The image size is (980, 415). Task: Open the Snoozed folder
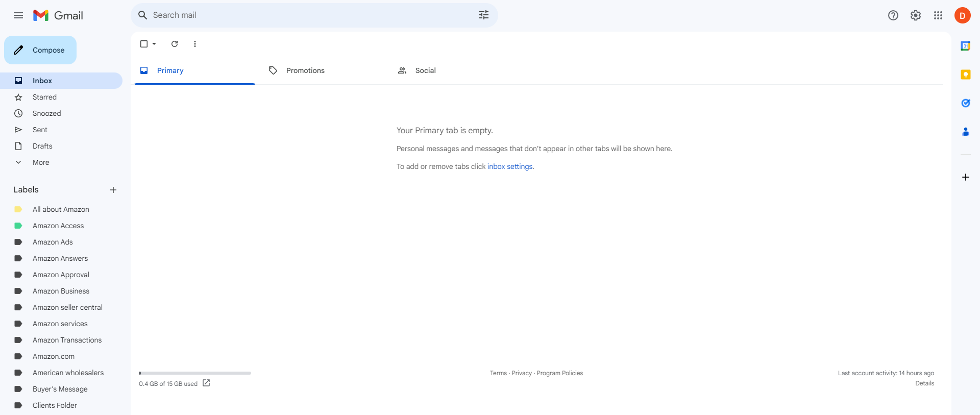pos(61,113)
